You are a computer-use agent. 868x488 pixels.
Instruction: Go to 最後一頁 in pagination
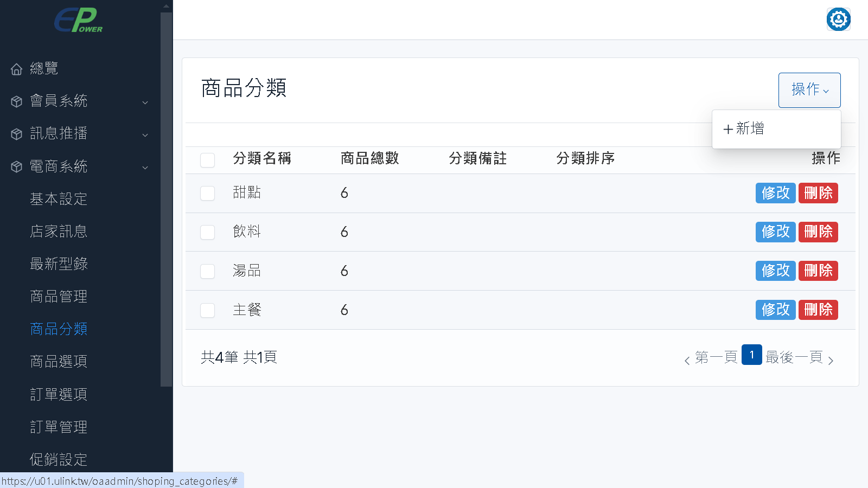click(794, 357)
